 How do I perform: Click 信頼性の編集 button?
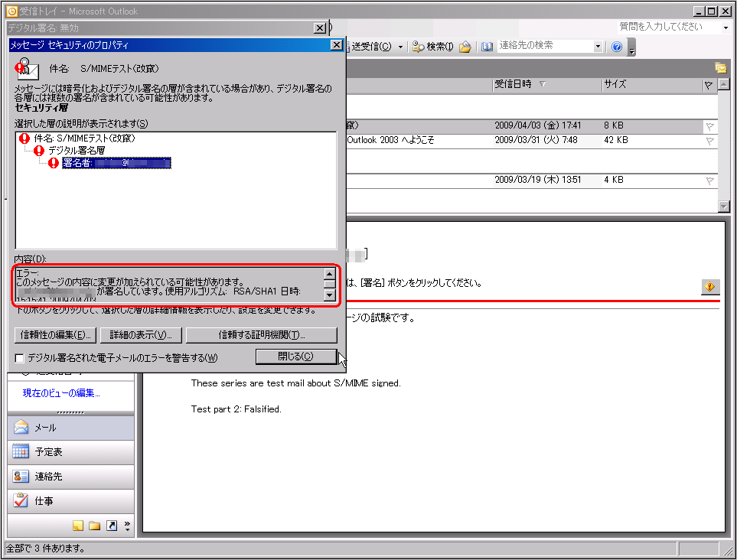pos(55,335)
